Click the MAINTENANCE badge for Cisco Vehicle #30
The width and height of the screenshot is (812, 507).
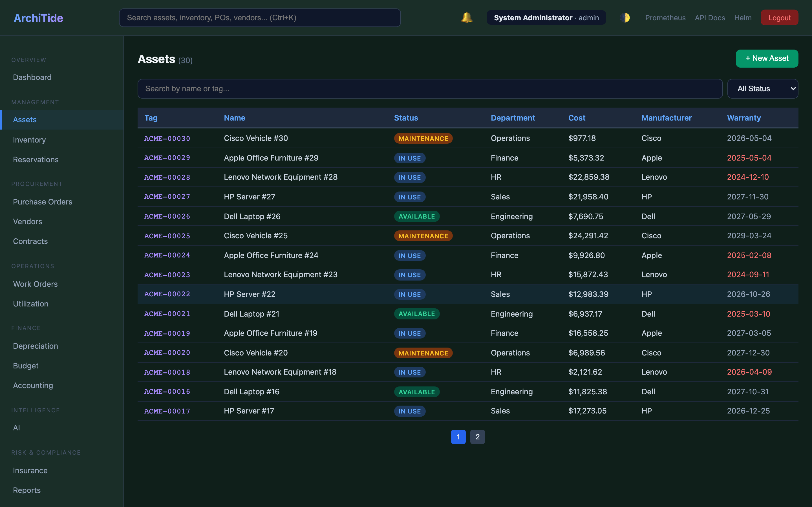pyautogui.click(x=423, y=138)
